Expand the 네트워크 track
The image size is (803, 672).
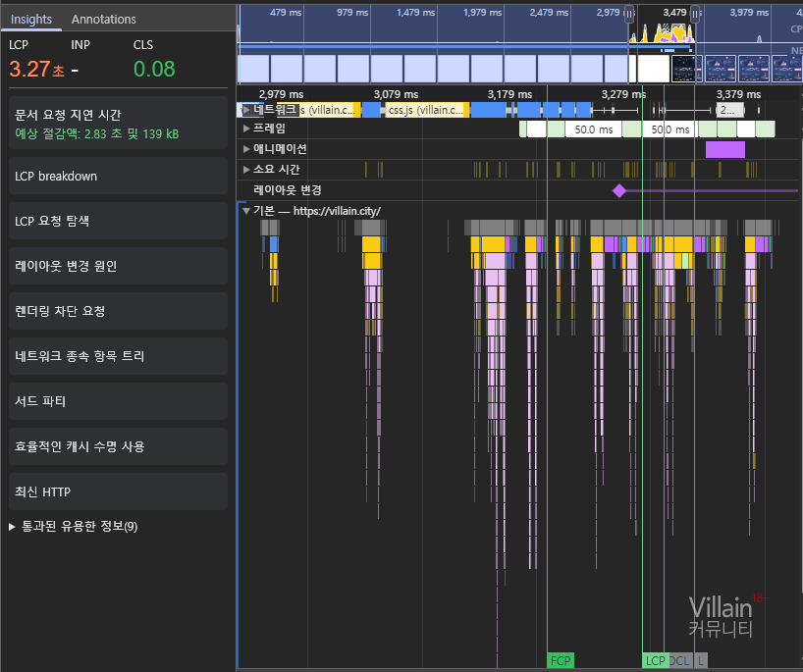246,110
